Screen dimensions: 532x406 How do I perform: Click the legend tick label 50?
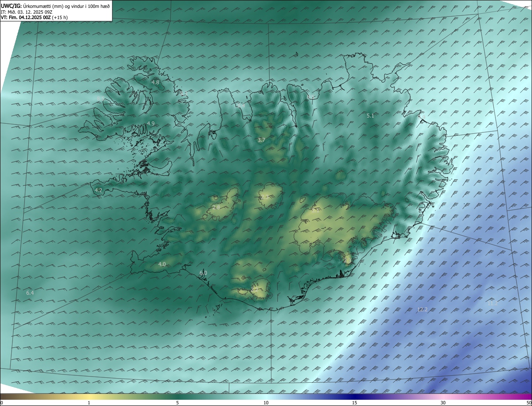pyautogui.click(x=529, y=403)
